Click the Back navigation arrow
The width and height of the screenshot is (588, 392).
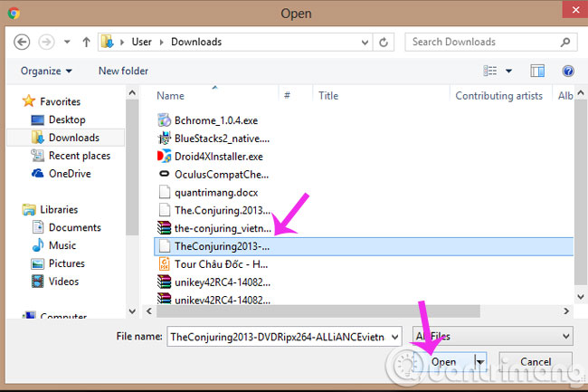coord(22,42)
